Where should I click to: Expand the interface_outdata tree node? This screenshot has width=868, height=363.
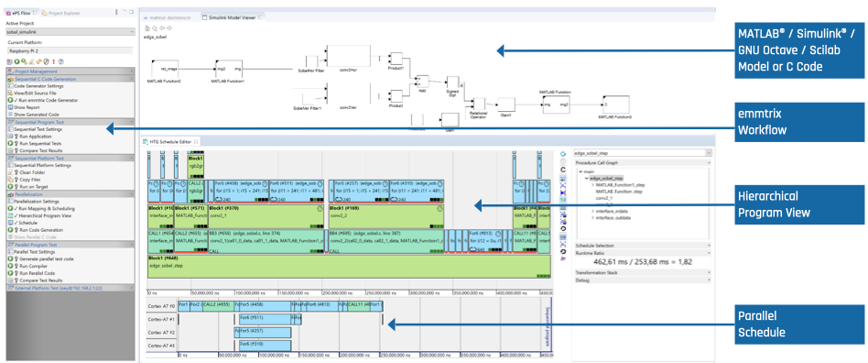(x=593, y=218)
